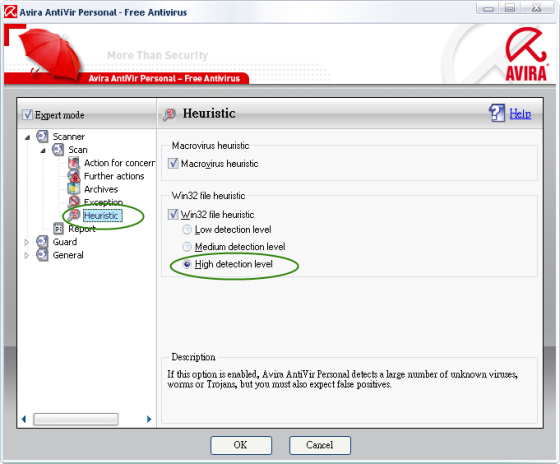Click the Cancel button
This screenshot has width=560, height=464.
pos(320,445)
